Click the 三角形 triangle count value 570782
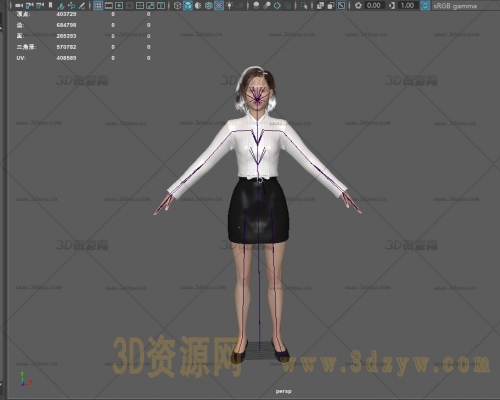This screenshot has width=500, height=400. (x=66, y=47)
